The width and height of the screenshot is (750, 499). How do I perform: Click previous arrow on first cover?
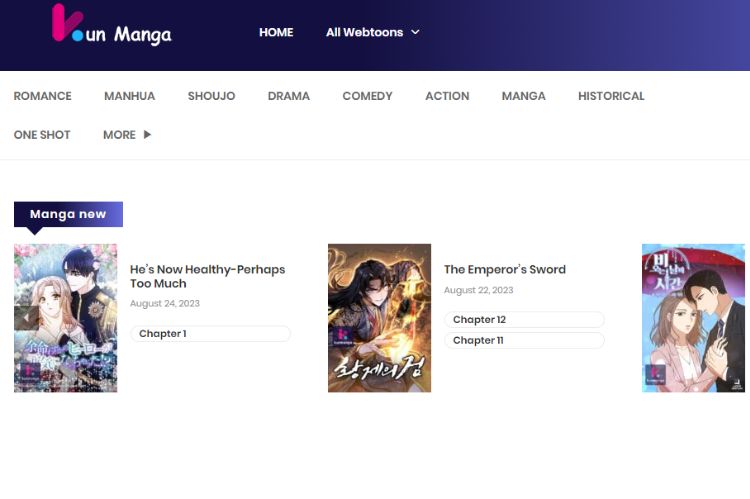tap(26, 318)
